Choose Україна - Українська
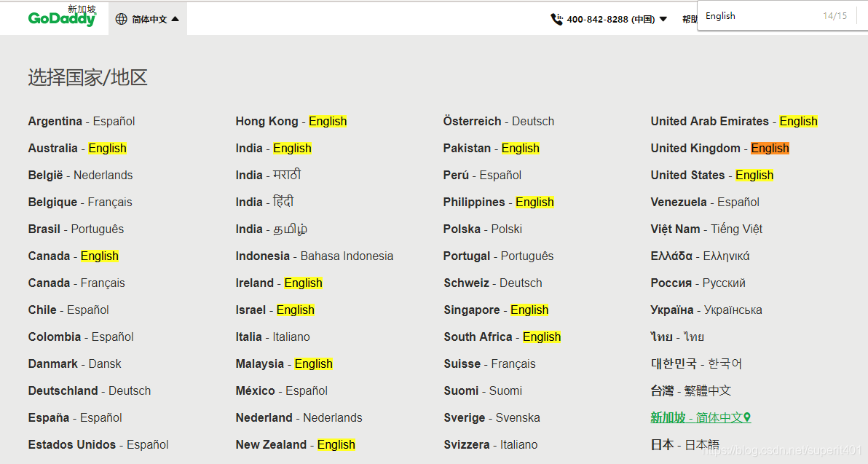Viewport: 868px width, 464px height. click(x=706, y=310)
